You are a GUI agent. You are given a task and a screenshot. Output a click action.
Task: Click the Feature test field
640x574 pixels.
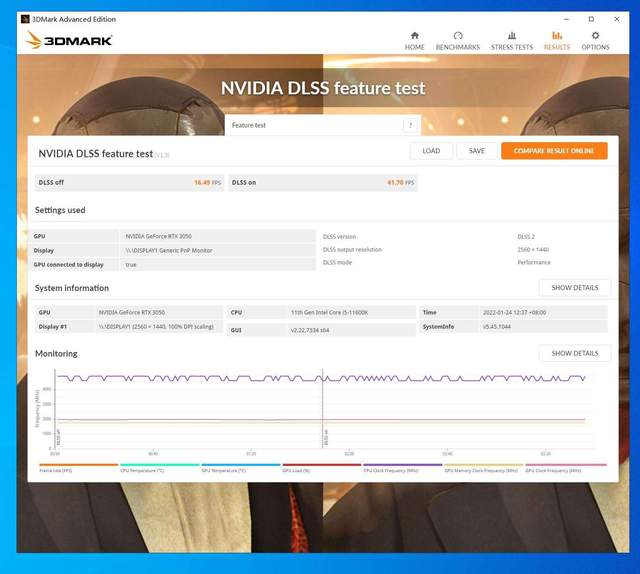coord(322,125)
